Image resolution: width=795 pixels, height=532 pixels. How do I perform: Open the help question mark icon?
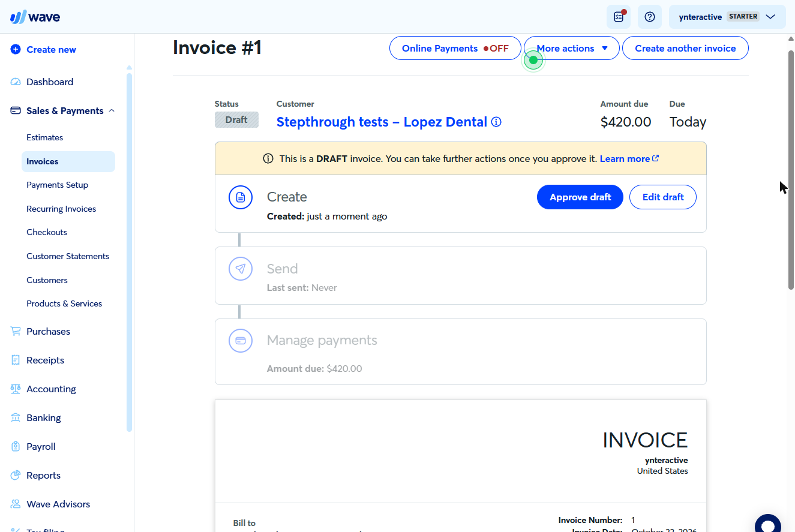click(x=649, y=17)
